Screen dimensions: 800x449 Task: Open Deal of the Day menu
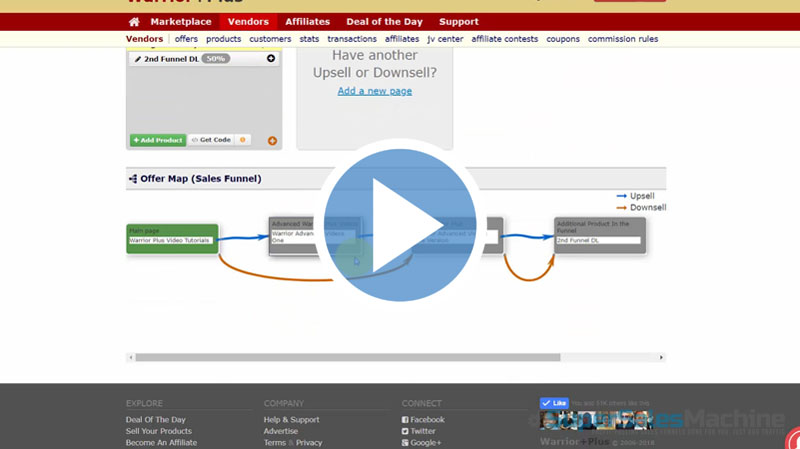click(384, 22)
